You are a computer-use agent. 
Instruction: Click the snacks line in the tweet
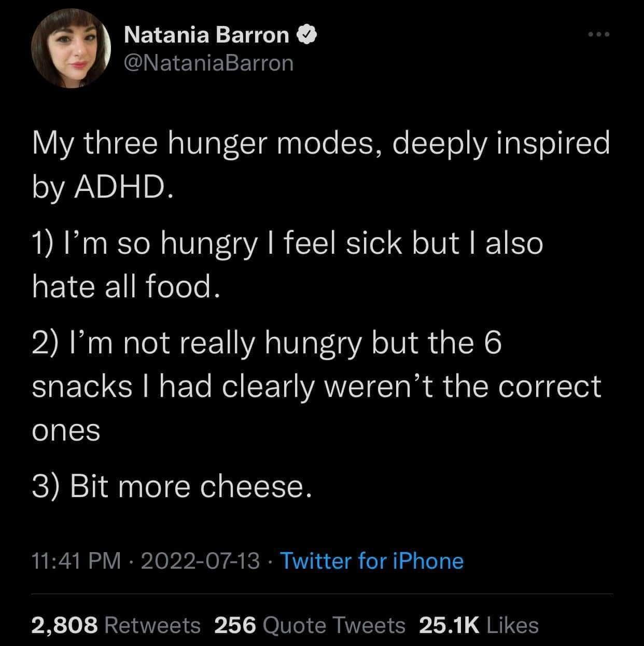coord(316,384)
